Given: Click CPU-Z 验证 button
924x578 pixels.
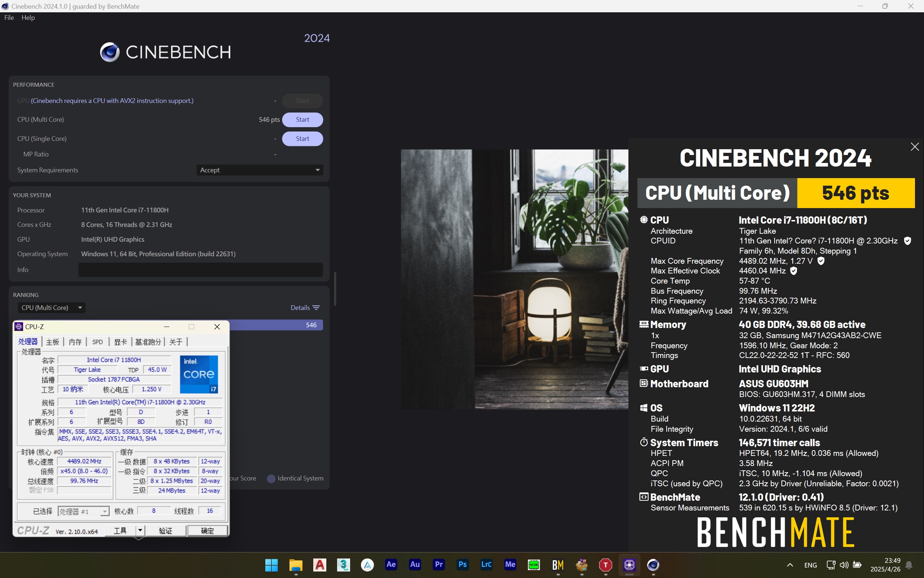Looking at the screenshot, I should point(166,531).
